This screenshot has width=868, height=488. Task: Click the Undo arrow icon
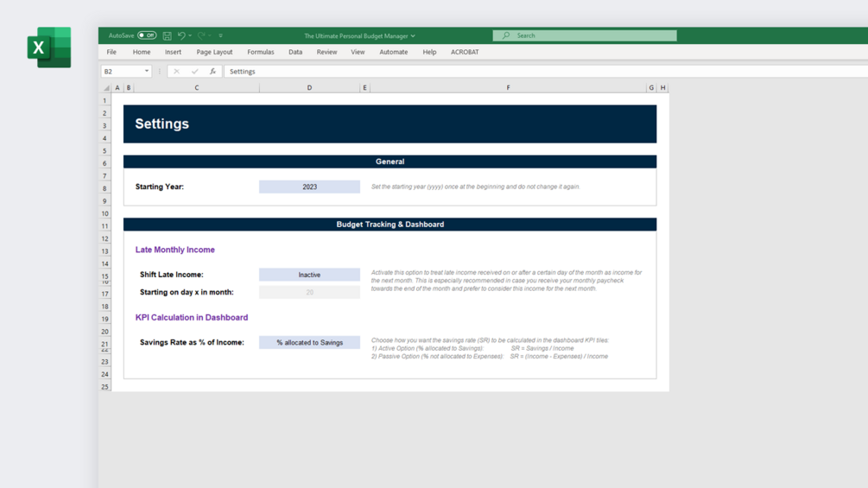tap(181, 35)
